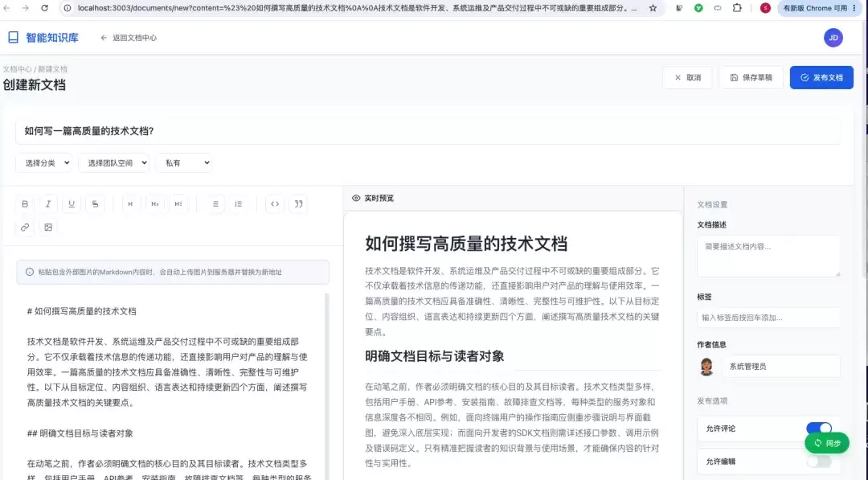
Task: Open the Chrome profile S avatar
Action: tap(765, 8)
